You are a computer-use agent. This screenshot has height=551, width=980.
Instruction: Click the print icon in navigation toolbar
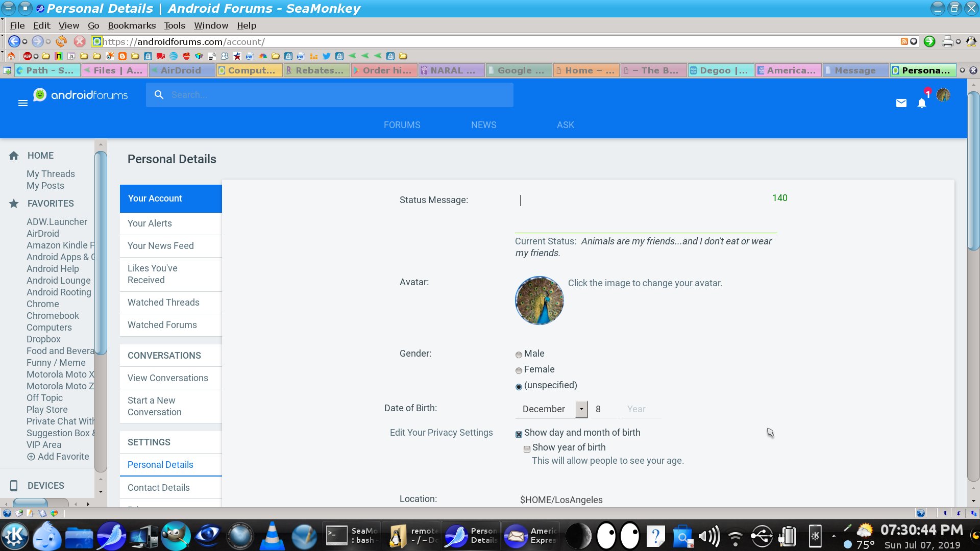coord(947,41)
